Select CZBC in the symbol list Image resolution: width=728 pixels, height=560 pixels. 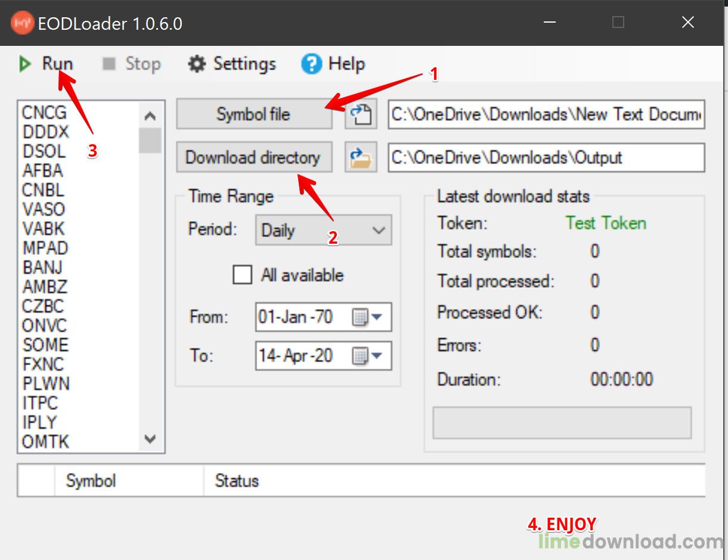43,306
